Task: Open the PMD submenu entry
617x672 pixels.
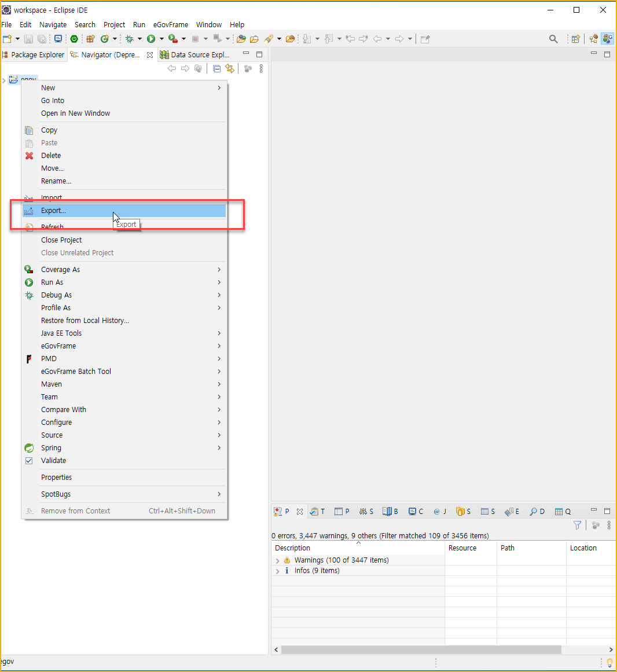Action: click(125, 359)
